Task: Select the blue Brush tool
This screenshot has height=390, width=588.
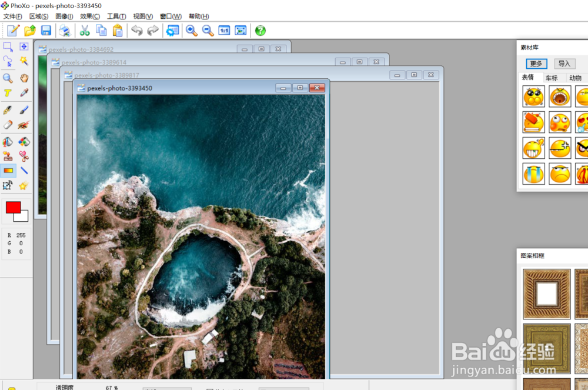Action: 24,110
